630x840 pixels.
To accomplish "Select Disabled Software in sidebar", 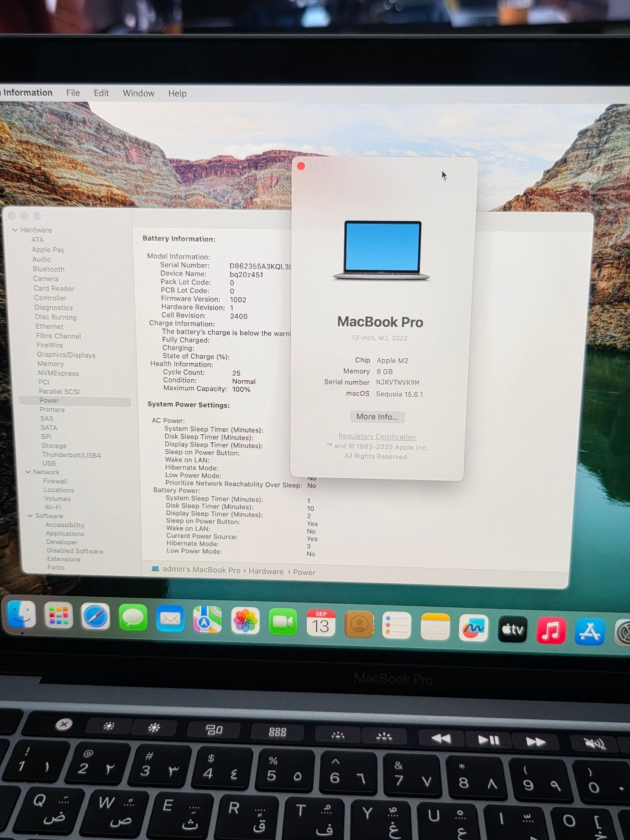I will tap(75, 551).
